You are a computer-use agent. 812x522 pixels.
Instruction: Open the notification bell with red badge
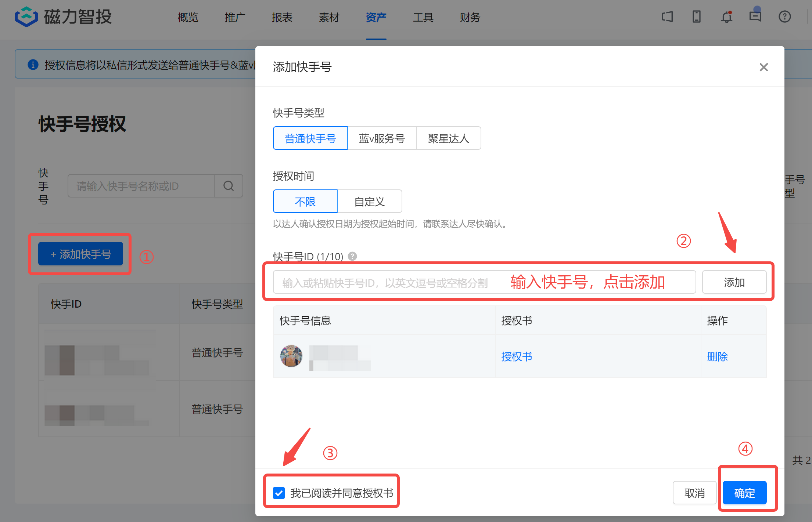coord(726,17)
